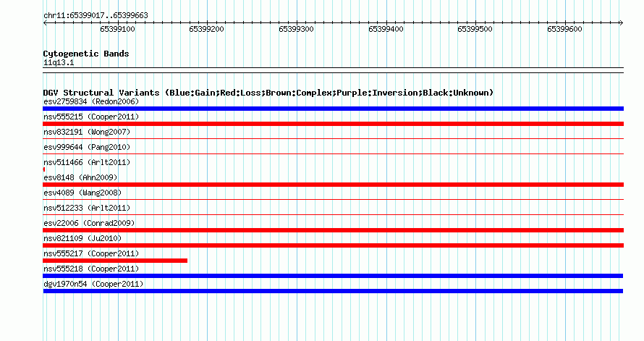This screenshot has width=644, height=341.
Task: Select the short red nsv555217 bar
Action: (x=115, y=261)
